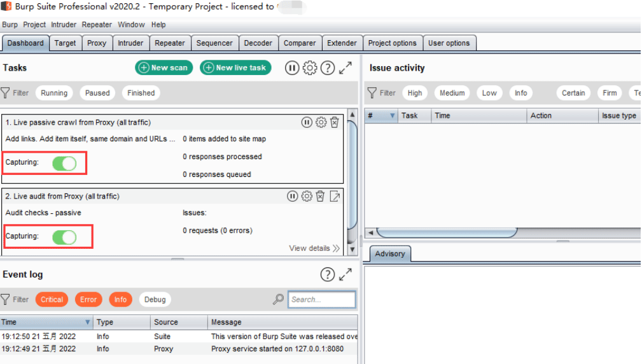
Task: Expand View details of the audit task
Action: tap(314, 248)
